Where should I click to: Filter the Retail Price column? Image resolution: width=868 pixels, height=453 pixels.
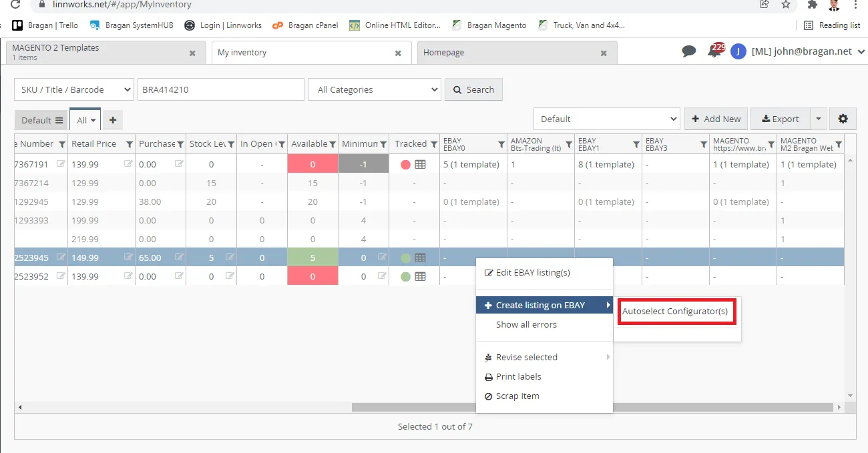[x=130, y=144]
